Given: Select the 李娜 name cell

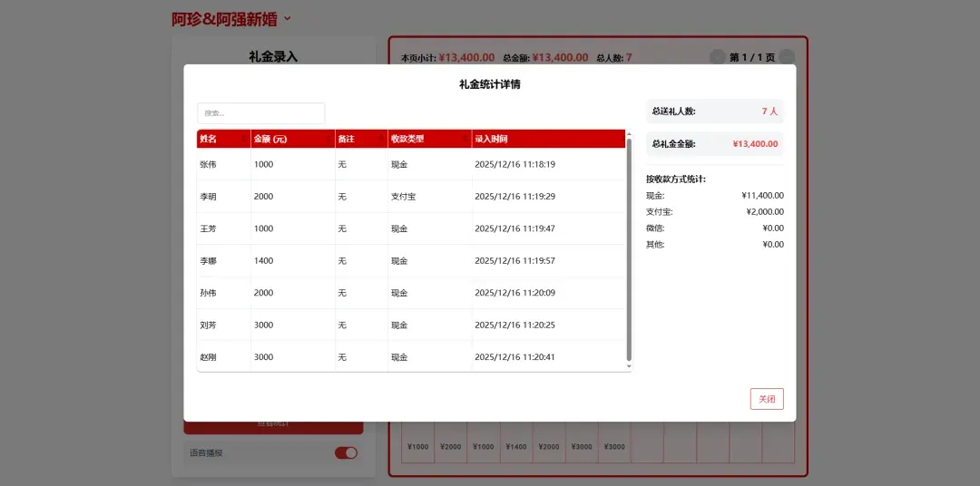Looking at the screenshot, I should (224, 260).
